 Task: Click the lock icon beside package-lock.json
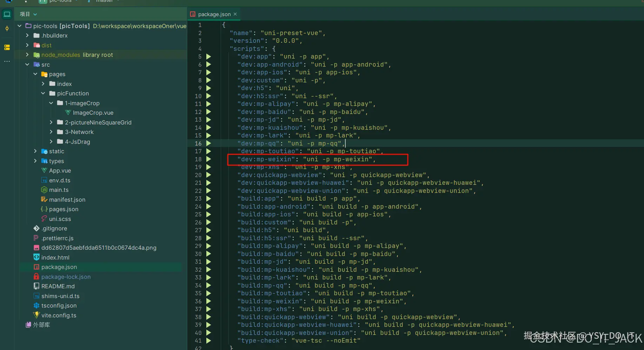coord(36,277)
